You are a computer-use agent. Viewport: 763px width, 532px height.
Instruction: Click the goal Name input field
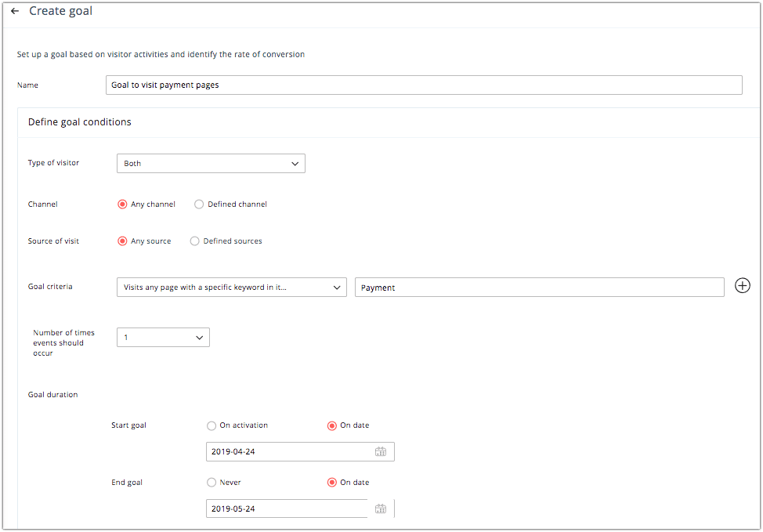click(x=424, y=85)
